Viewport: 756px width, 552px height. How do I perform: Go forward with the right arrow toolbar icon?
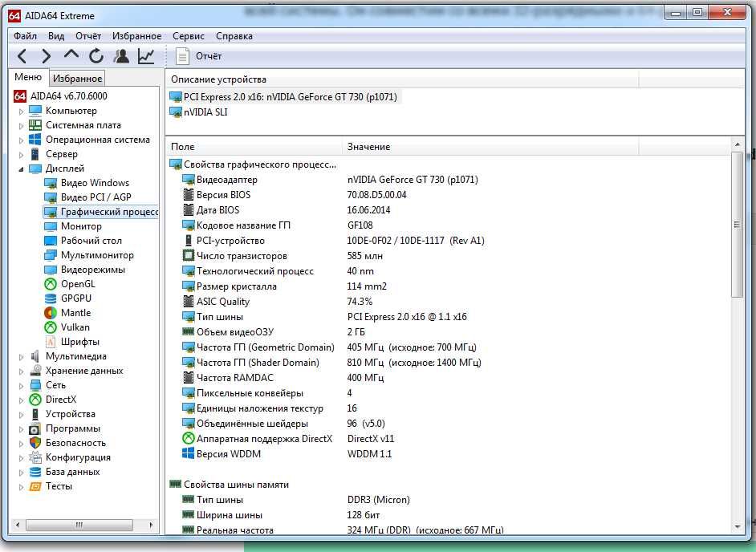tap(47, 56)
